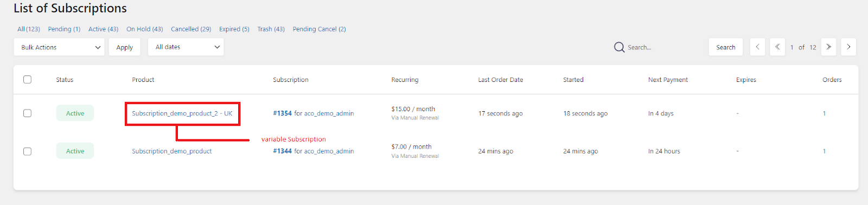Screen dimensions: 868x205
Task: Check the Subscription_demo_product row checkbox
Action: 27,151
